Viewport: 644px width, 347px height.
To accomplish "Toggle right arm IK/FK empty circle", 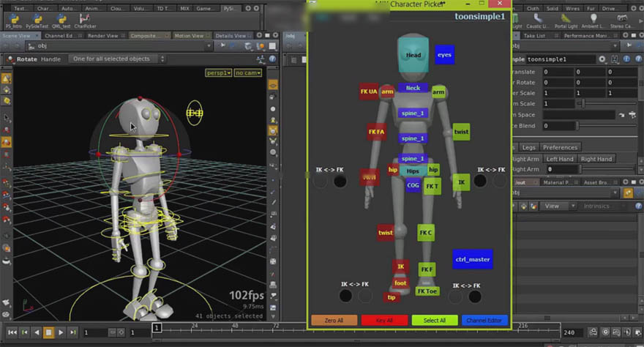I will tap(500, 181).
